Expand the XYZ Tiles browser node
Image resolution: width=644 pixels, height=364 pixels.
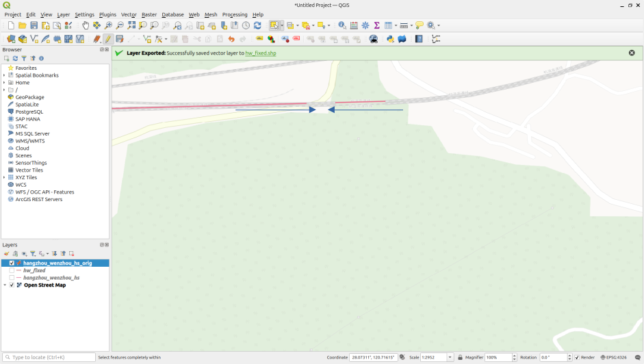(x=4, y=177)
